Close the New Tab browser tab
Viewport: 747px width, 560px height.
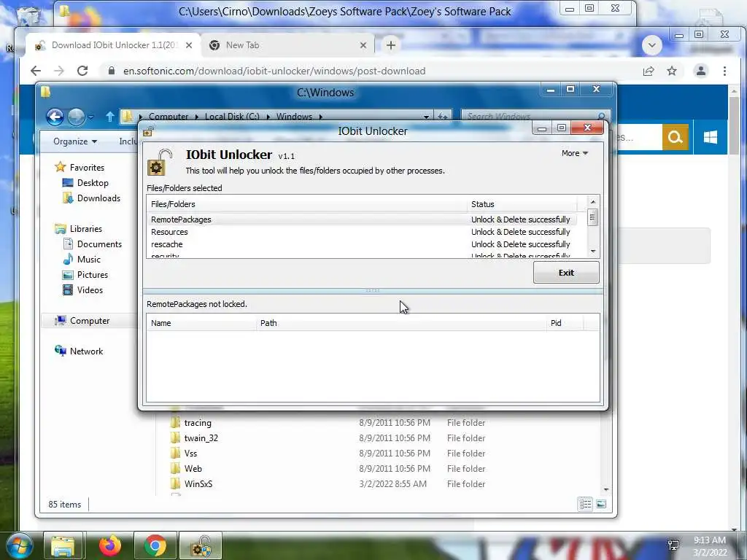pyautogui.click(x=363, y=45)
